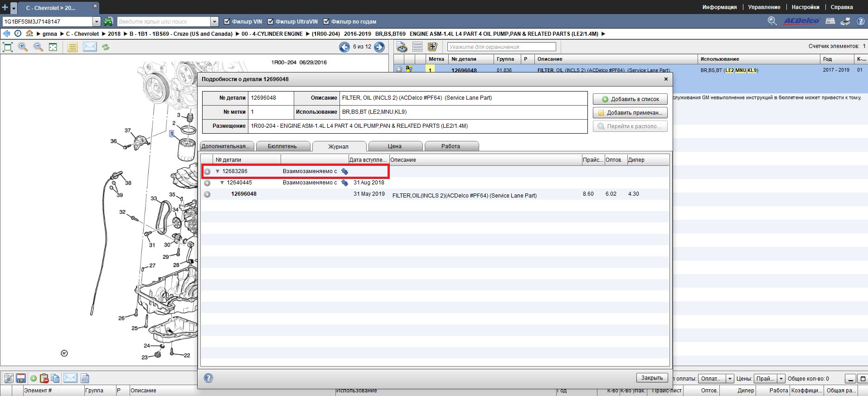Add part 12696048 using journal row plus icon

tap(207, 194)
